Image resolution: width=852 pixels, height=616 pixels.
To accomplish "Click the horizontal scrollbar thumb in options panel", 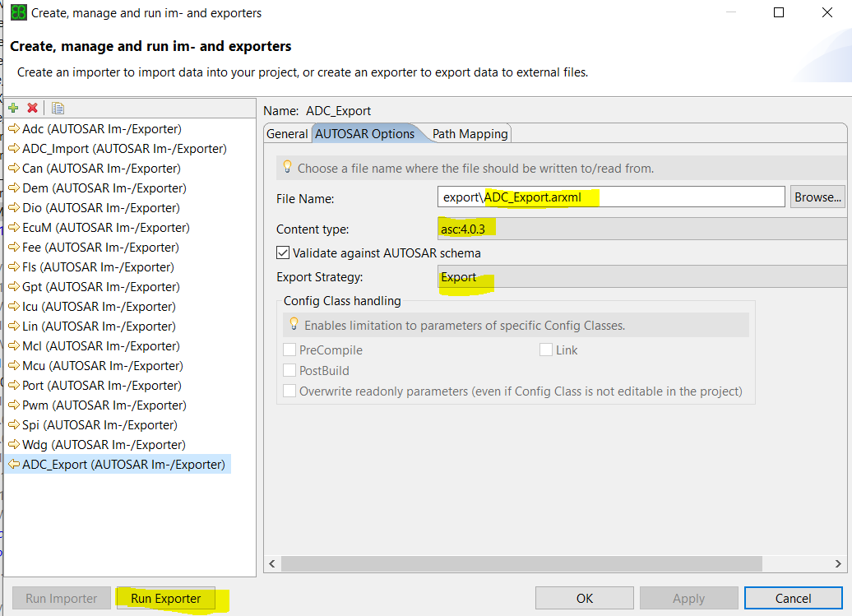I will [x=521, y=563].
